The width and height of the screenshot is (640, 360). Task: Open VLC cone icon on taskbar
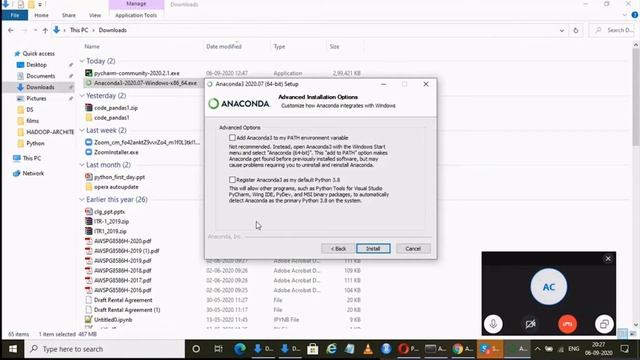[368, 349]
